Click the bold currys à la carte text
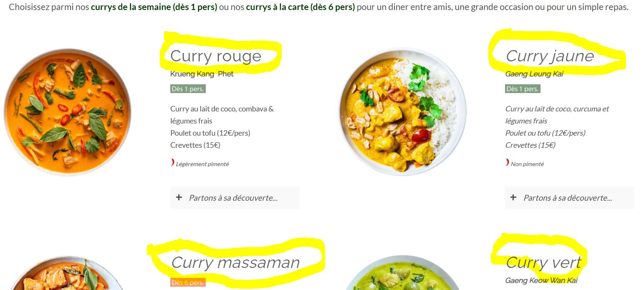 tap(301, 7)
